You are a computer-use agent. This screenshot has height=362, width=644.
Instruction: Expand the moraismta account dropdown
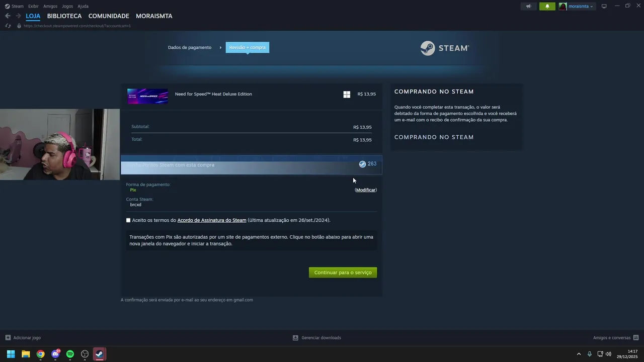[x=581, y=7]
